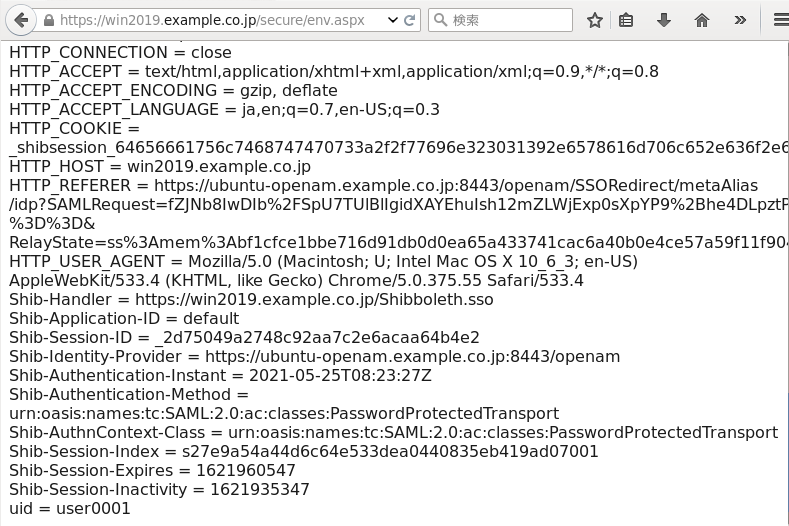Viewport: 789px width, 526px height.
Task: Expand the URL history dropdown arrow
Action: pyautogui.click(x=392, y=20)
